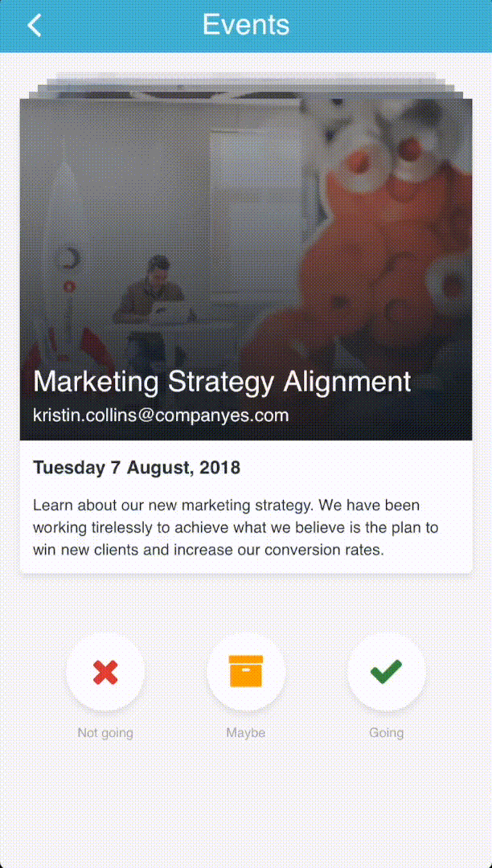This screenshot has width=492, height=868.
Task: Tap the red X icon
Action: pos(105,671)
